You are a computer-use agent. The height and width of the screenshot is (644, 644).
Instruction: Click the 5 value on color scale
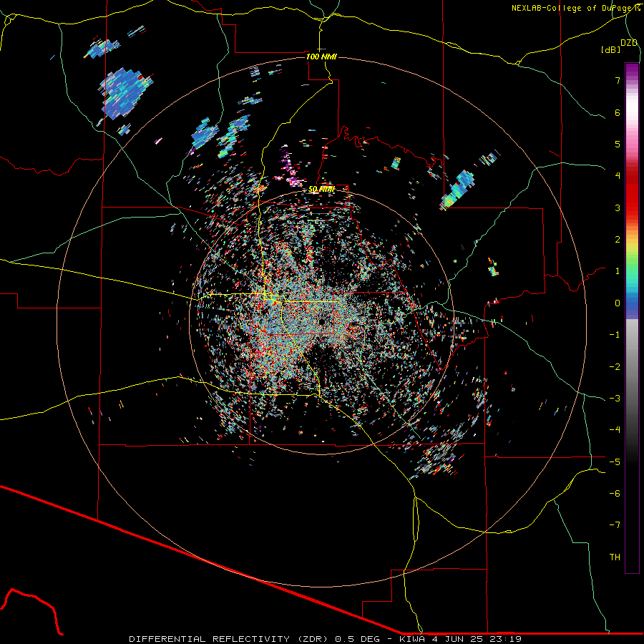pyautogui.click(x=618, y=144)
